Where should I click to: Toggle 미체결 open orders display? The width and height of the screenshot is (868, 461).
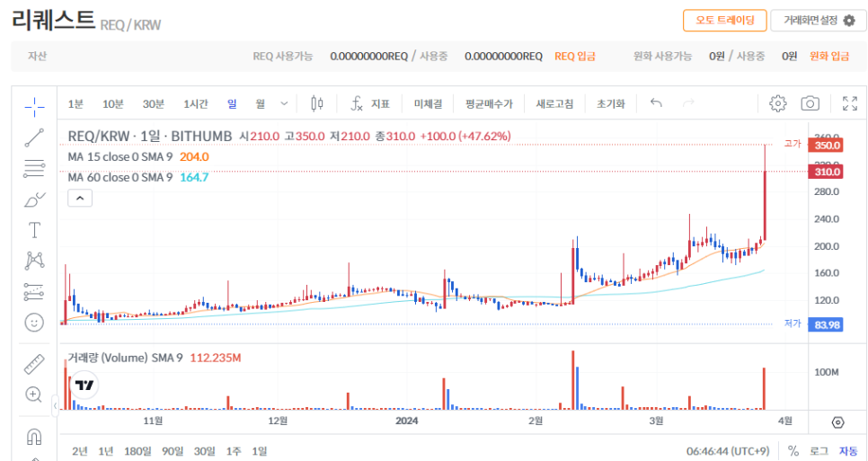click(x=429, y=104)
